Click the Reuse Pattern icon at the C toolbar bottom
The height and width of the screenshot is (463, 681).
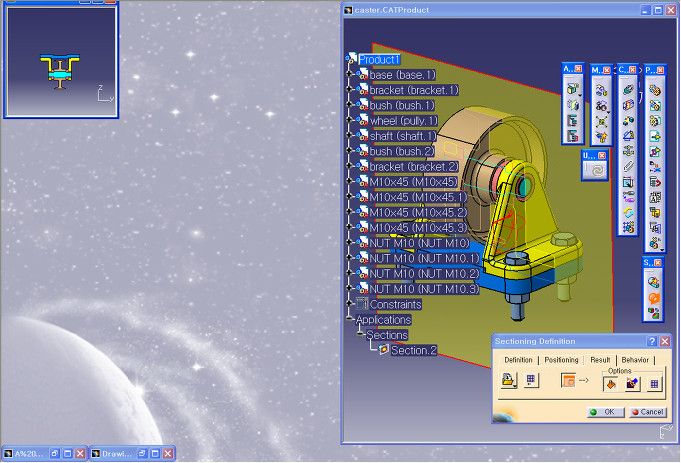tap(628, 227)
